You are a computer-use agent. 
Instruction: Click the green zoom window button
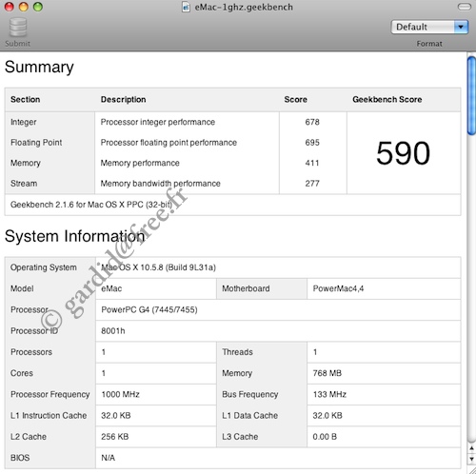(38, 7)
